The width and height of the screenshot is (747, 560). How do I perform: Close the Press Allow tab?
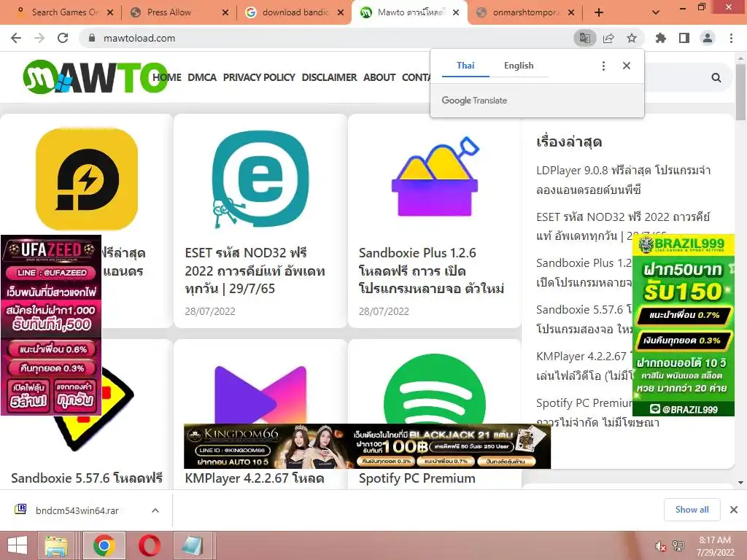(225, 12)
